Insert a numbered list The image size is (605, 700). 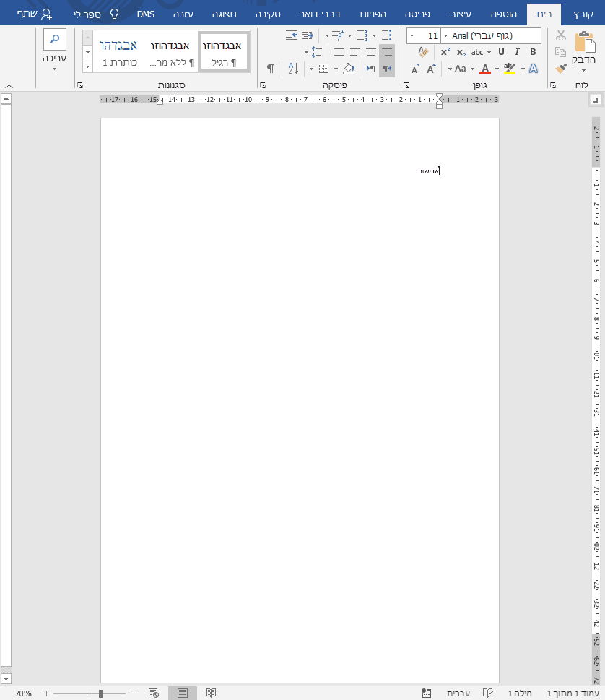(362, 35)
